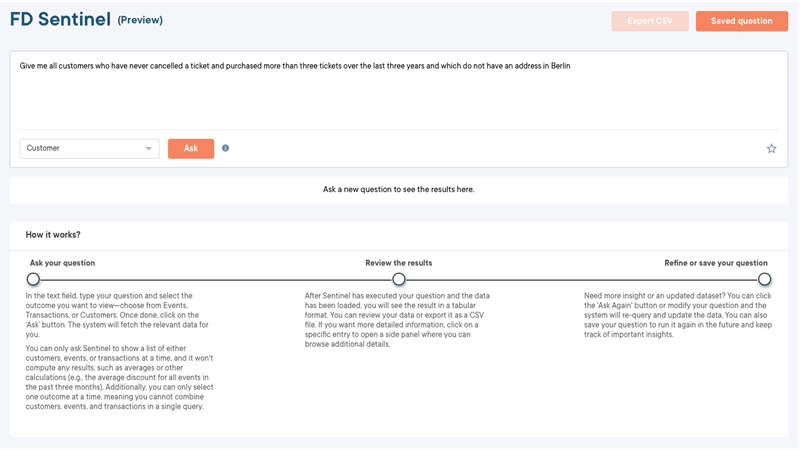Expand the dropdown arrow in Customer selector
800x450 pixels.
[149, 148]
